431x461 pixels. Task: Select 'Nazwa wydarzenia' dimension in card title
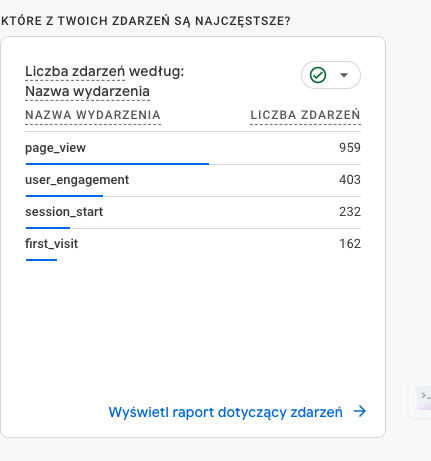pos(87,91)
